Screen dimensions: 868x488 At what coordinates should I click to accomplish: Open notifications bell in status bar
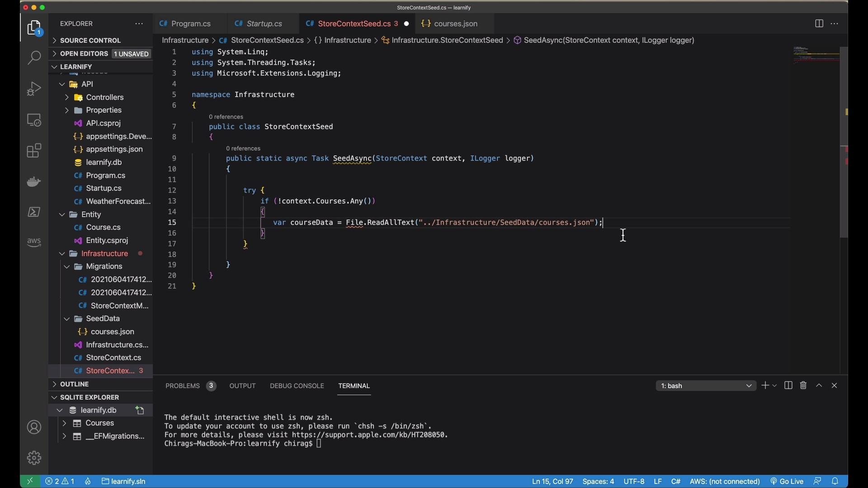tap(835, 481)
